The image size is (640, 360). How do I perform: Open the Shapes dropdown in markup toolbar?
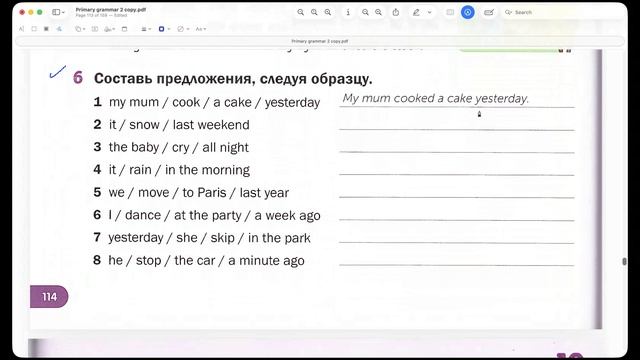coord(80,29)
